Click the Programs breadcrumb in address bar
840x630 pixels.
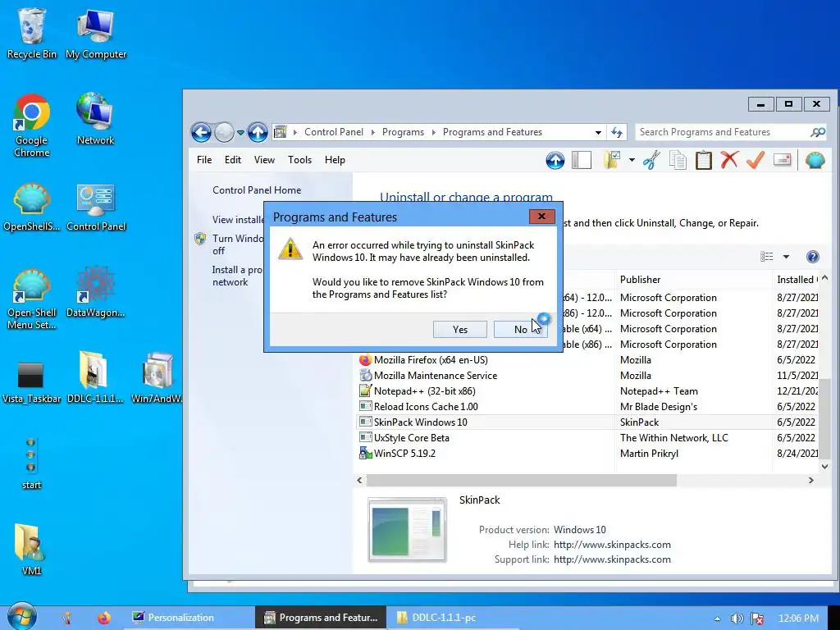(403, 132)
